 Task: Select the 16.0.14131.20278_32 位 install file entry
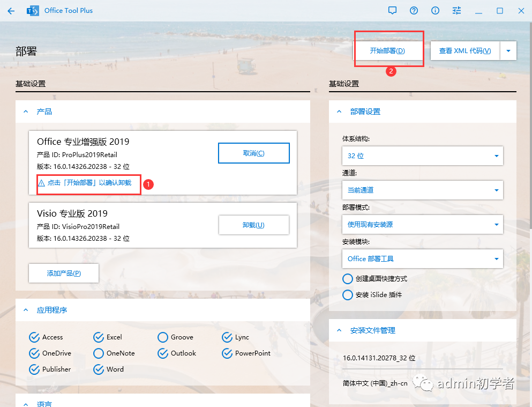tap(379, 358)
